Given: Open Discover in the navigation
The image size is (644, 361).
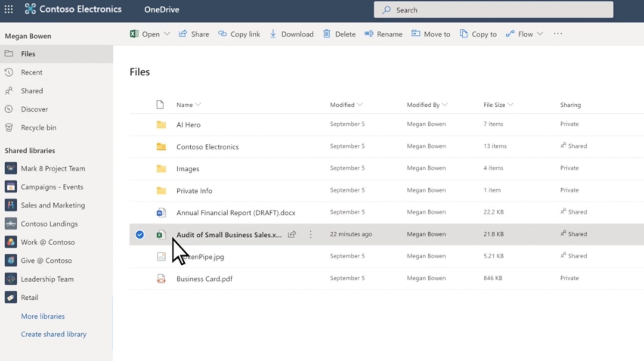Looking at the screenshot, I should click(34, 109).
